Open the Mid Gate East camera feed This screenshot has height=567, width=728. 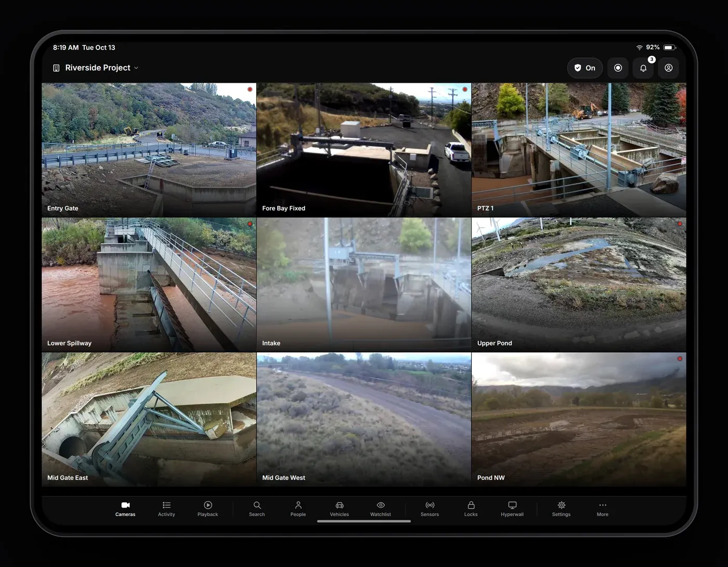pos(149,419)
